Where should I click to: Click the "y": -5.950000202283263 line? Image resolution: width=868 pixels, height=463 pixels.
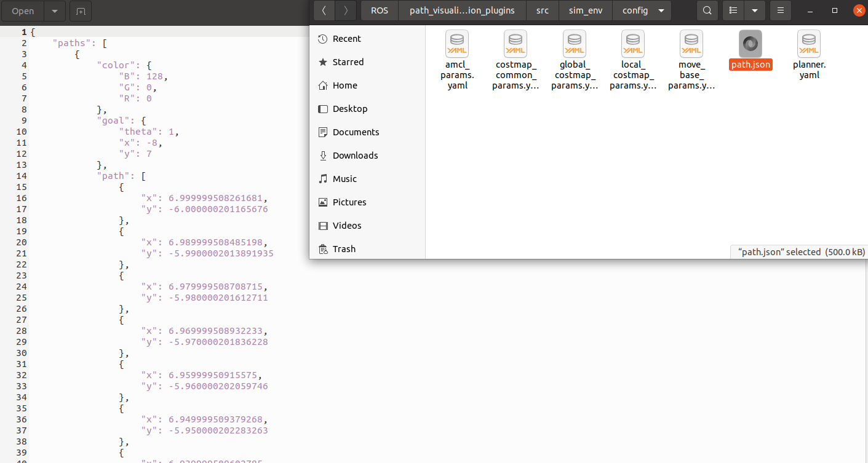click(205, 430)
